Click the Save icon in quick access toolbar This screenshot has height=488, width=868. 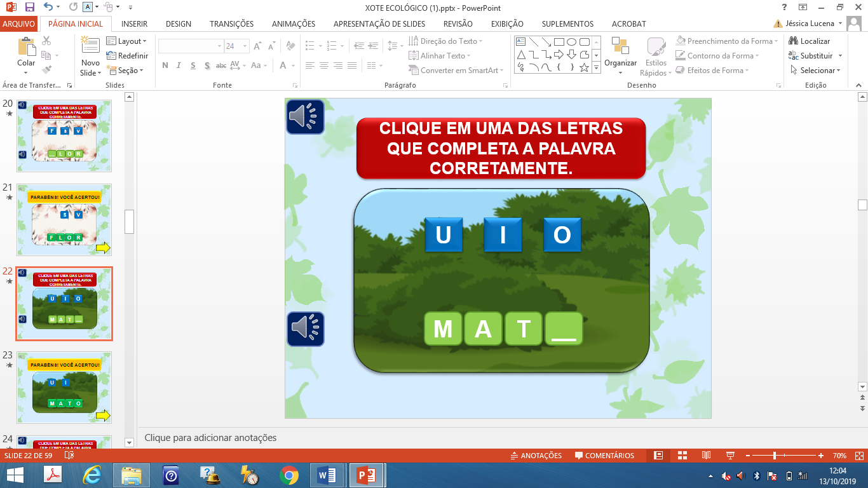29,8
